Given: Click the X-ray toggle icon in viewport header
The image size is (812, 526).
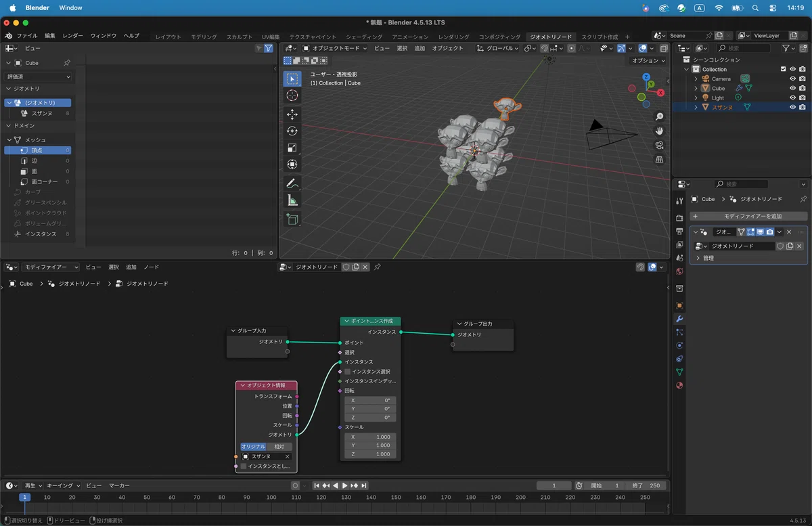Looking at the screenshot, I should (662, 48).
